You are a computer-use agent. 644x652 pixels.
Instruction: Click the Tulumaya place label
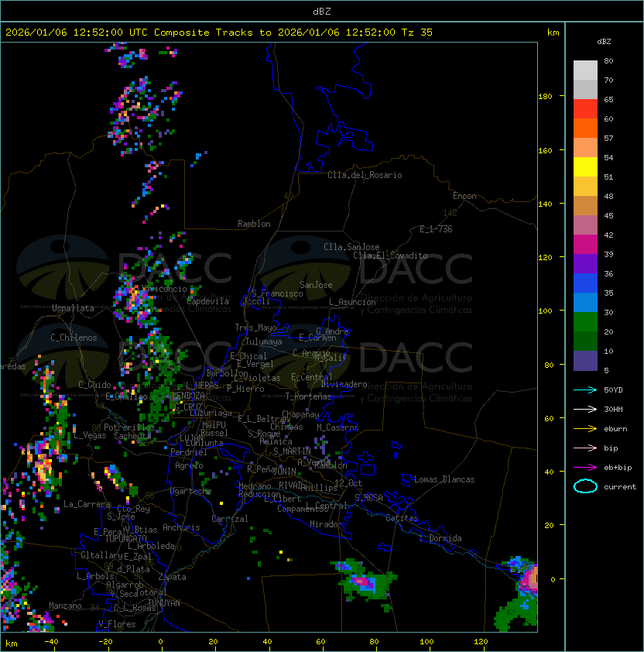tap(264, 341)
